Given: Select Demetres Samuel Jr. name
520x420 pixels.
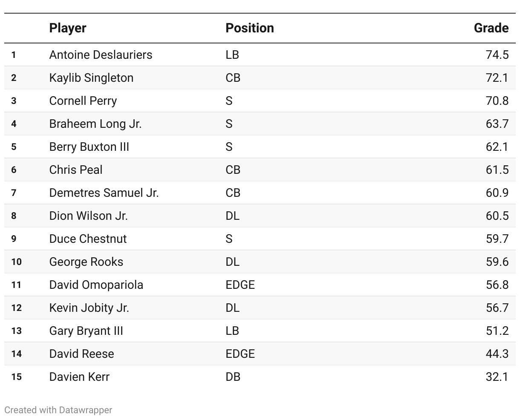Looking at the screenshot, I should 104,193.
